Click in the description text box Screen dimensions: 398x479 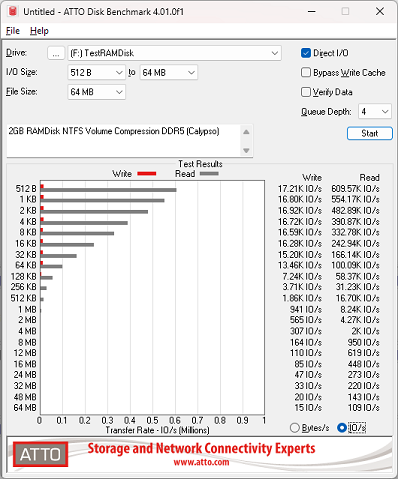[123, 140]
